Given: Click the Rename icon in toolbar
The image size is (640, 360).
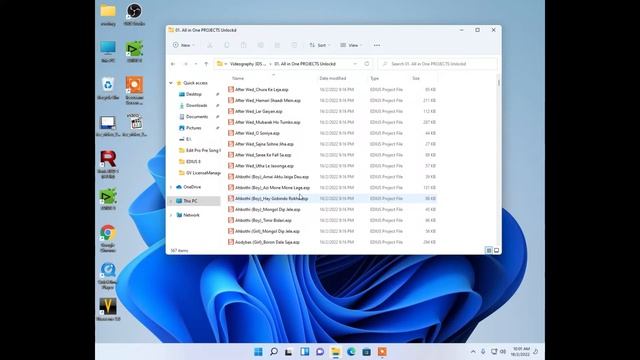Looking at the screenshot, I should click(x=260, y=45).
